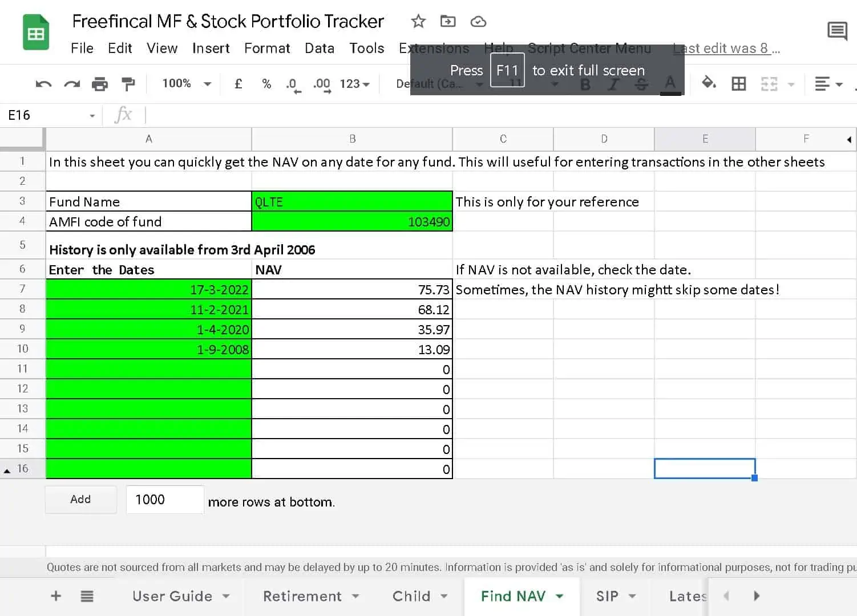Screen dimensions: 857x616
Task: Switch to the Retirement sheet
Action: tap(302, 596)
